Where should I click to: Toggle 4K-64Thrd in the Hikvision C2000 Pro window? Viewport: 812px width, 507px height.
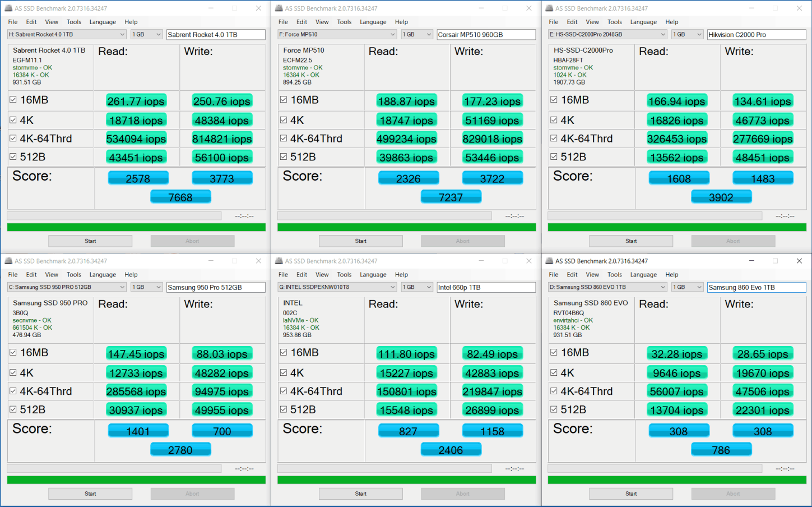(554, 139)
